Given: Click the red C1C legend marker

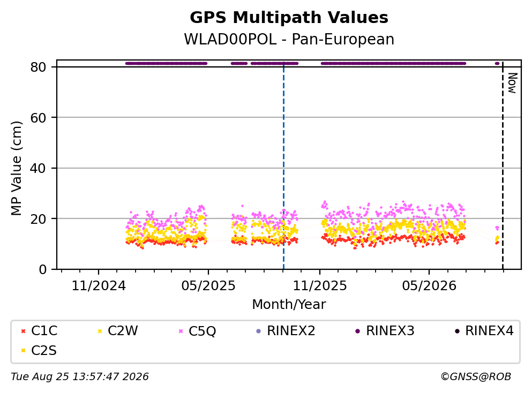Looking at the screenshot, I should [23, 331].
